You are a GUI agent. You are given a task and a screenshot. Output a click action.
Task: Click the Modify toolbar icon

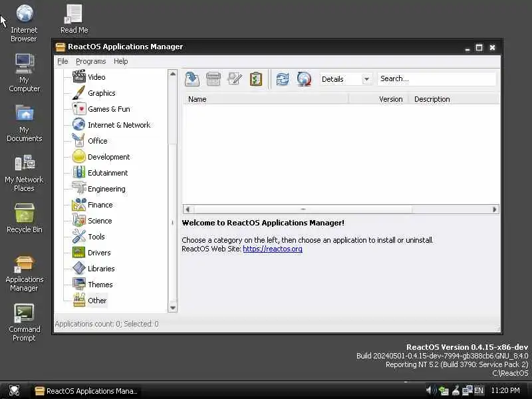[235, 79]
